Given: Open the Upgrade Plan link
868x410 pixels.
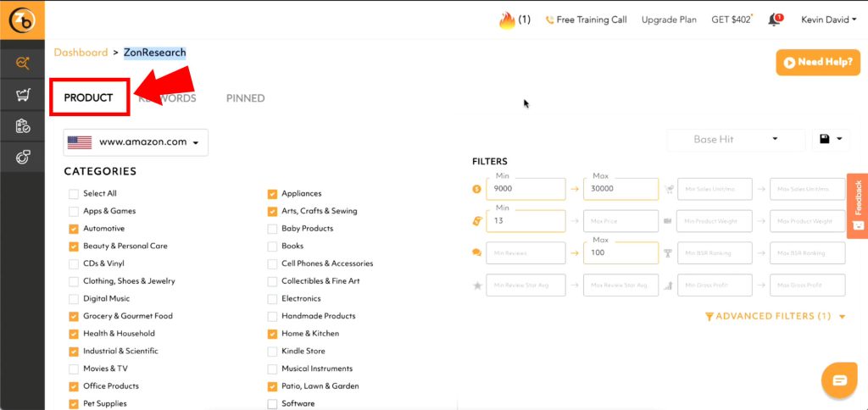Looking at the screenshot, I should pyautogui.click(x=669, y=19).
